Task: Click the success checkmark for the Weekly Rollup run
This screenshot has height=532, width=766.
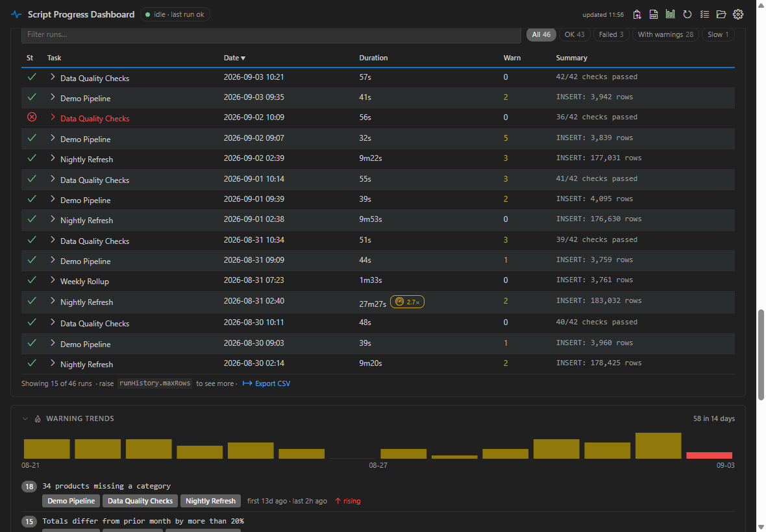Action: pos(32,280)
